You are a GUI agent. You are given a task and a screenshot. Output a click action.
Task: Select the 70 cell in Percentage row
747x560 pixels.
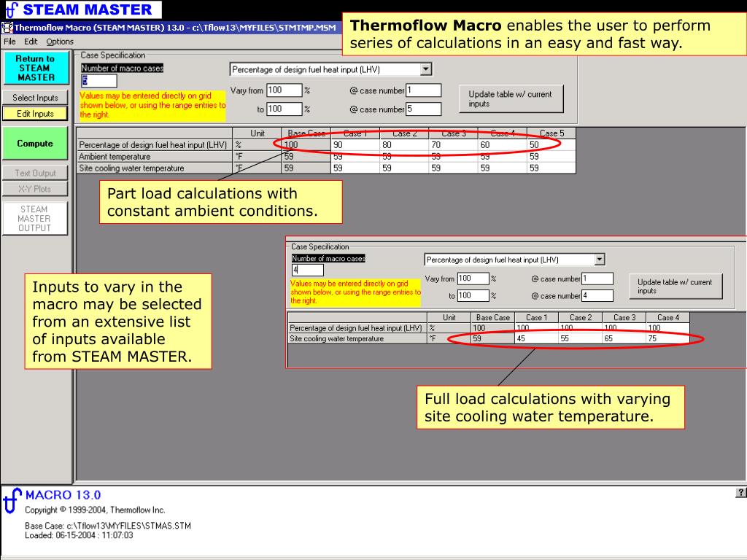454,145
